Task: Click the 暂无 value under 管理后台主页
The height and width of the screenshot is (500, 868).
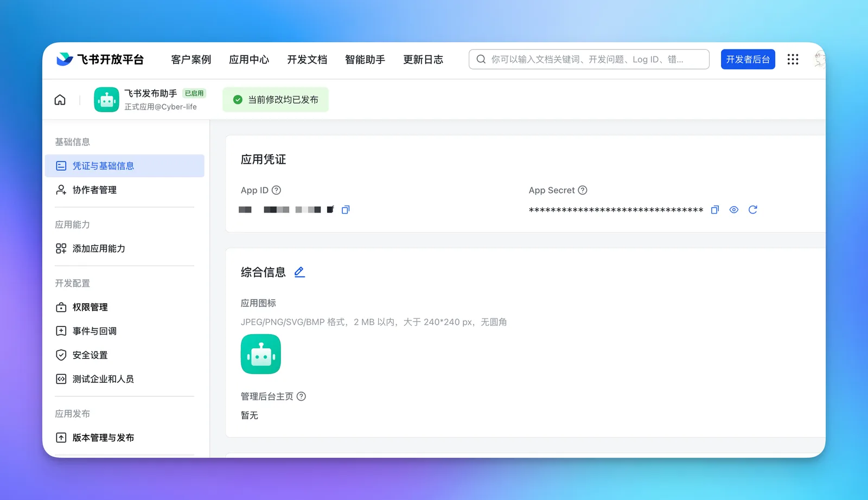Action: pos(250,415)
